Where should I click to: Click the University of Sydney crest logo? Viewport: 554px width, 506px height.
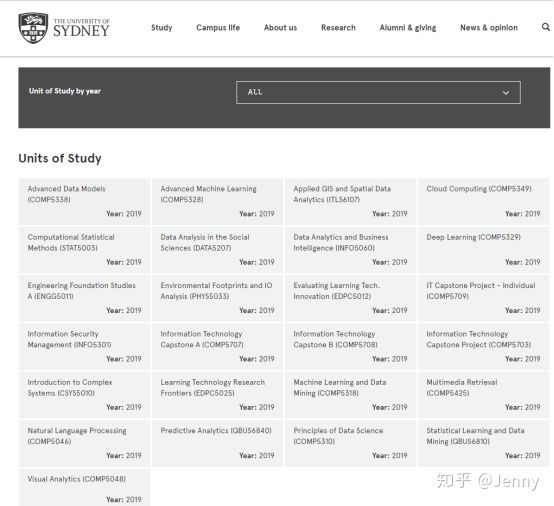point(33,28)
